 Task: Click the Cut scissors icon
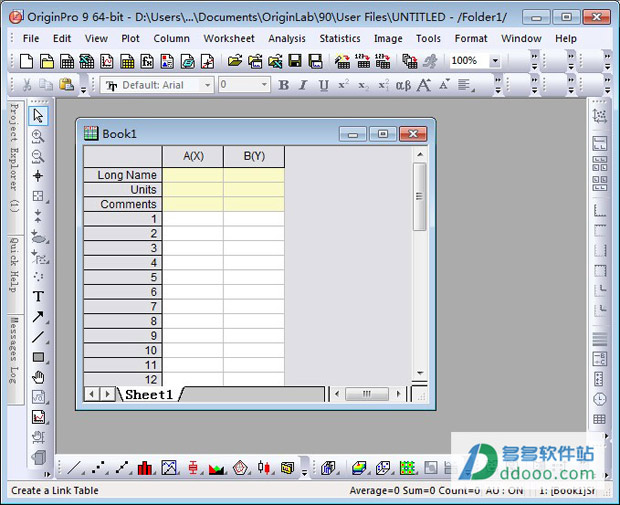pyautogui.click(x=27, y=85)
